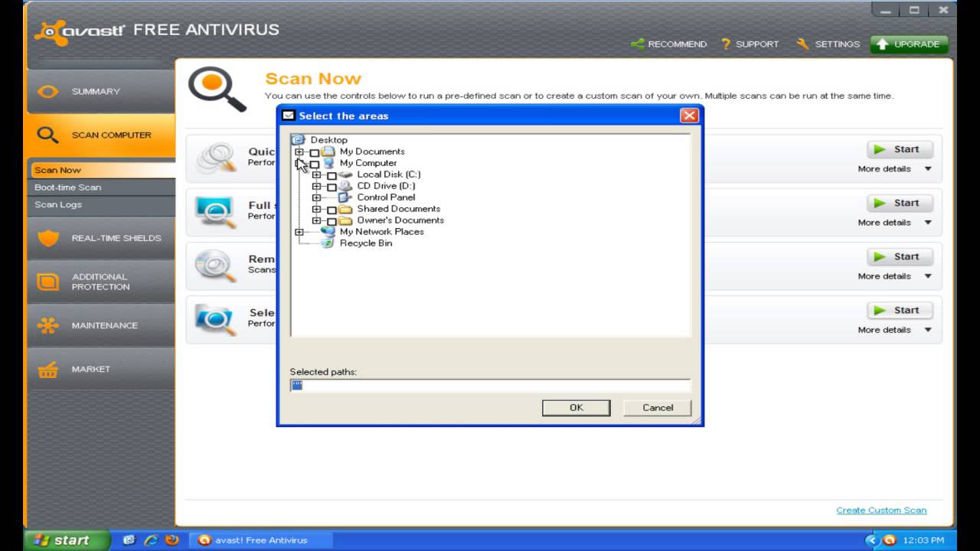980x551 pixels.
Task: Click the My Documents folder icon
Action: tap(329, 152)
